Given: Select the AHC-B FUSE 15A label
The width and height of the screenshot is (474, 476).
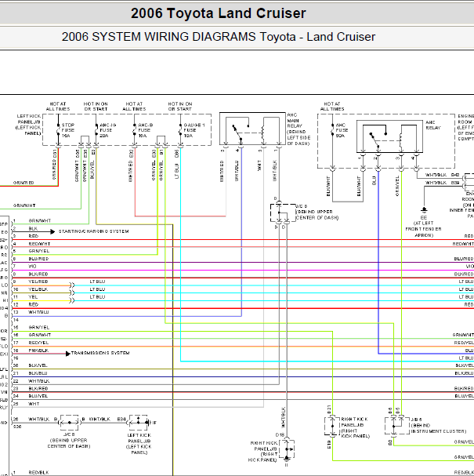Looking at the screenshot, I should coord(145,130).
